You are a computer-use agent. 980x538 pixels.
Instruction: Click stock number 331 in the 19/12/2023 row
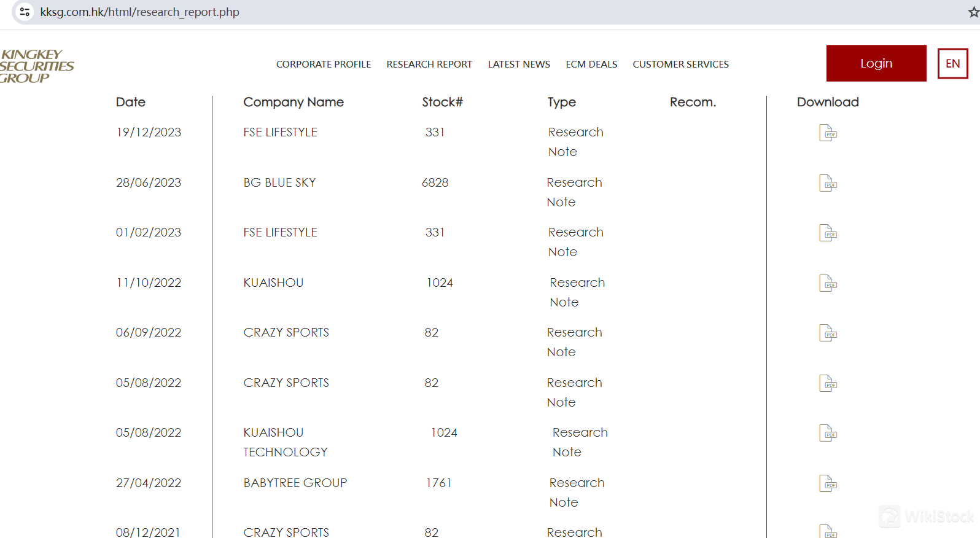[x=435, y=132]
